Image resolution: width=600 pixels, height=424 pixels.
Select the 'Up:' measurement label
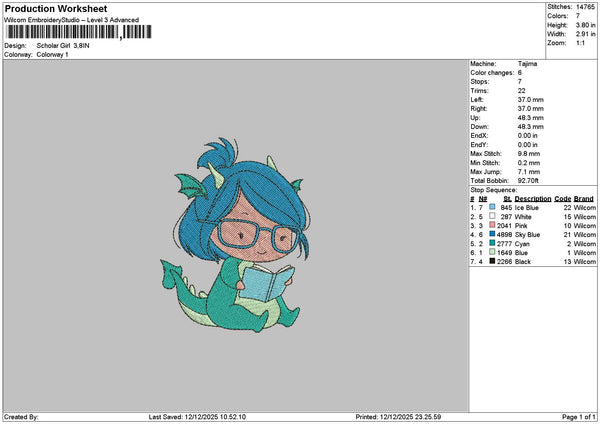(475, 118)
